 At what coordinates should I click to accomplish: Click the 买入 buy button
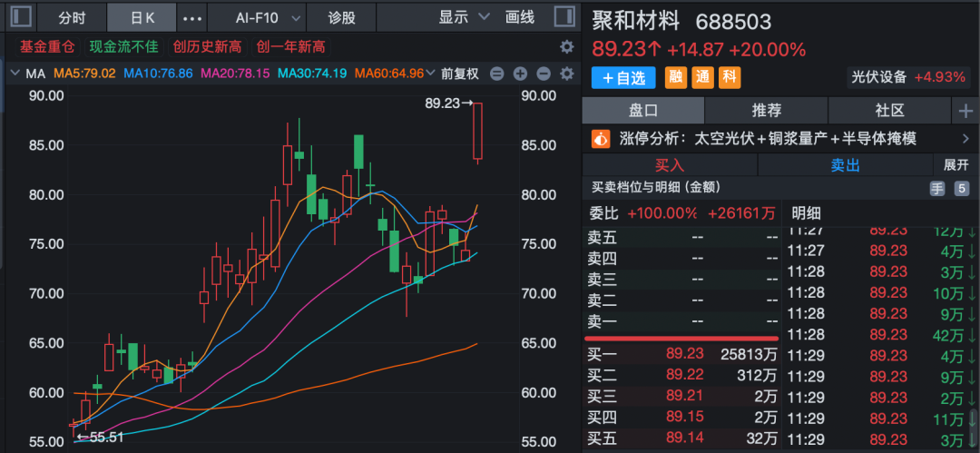tap(670, 165)
